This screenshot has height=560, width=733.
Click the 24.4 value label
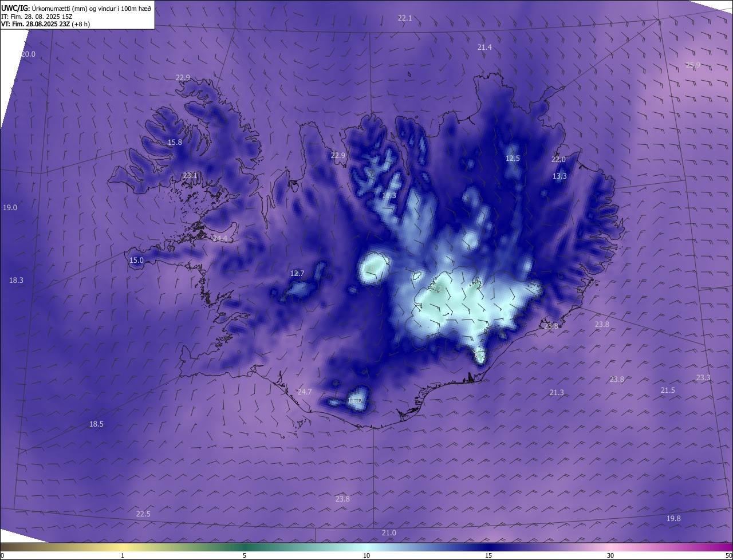pos(220,238)
